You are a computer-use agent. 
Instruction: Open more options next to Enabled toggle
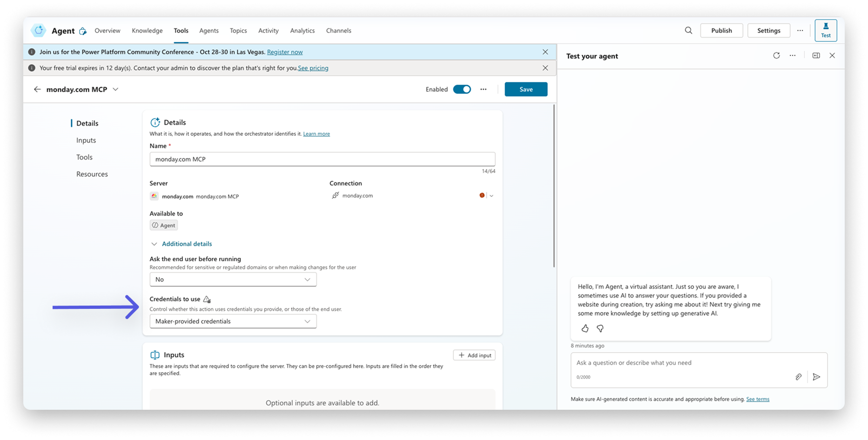(484, 89)
